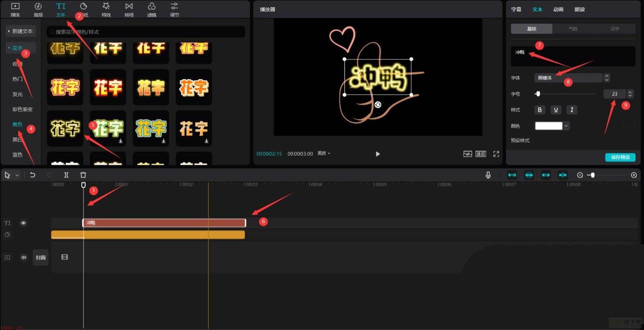Click the film strip icon beside 封面
Image resolution: width=644 pixels, height=330 pixels.
(x=64, y=257)
